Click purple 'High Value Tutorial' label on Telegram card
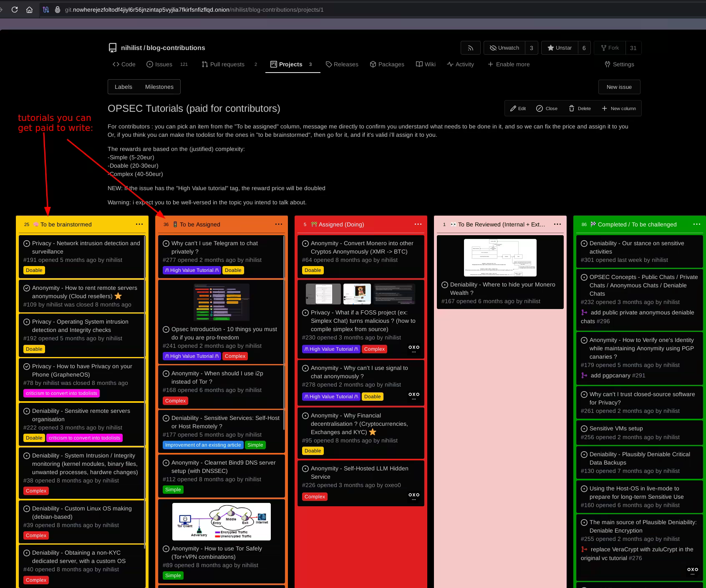 pos(192,270)
